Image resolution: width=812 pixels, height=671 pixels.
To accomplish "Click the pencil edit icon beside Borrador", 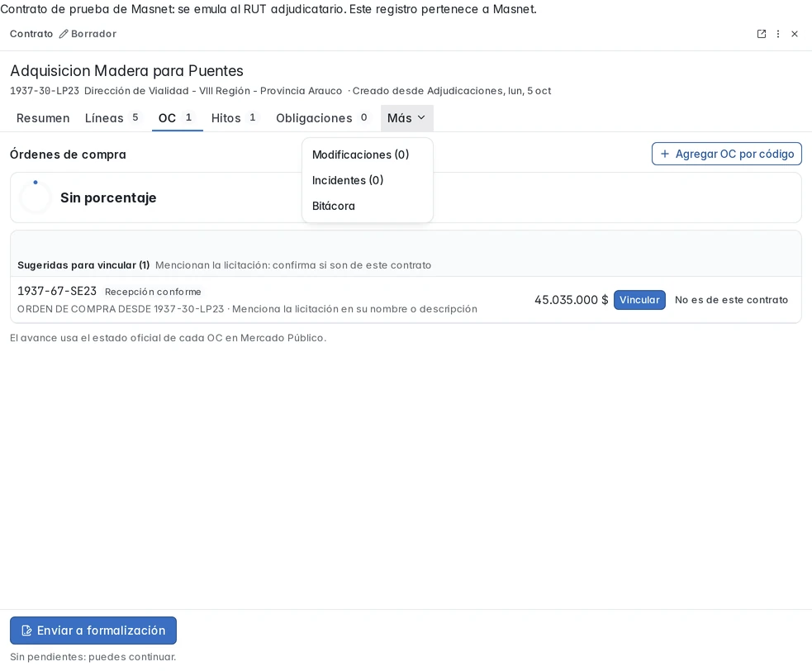I will pyautogui.click(x=64, y=34).
